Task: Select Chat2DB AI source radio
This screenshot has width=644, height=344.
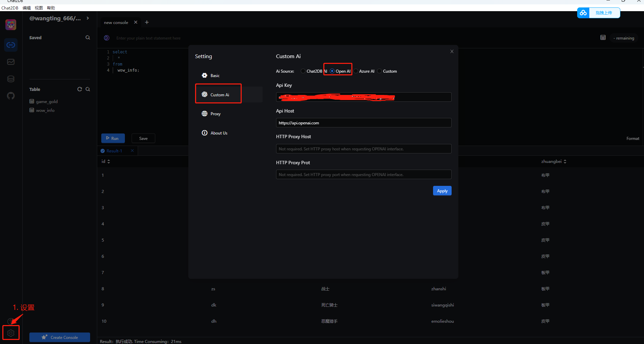Action: tap(303, 71)
